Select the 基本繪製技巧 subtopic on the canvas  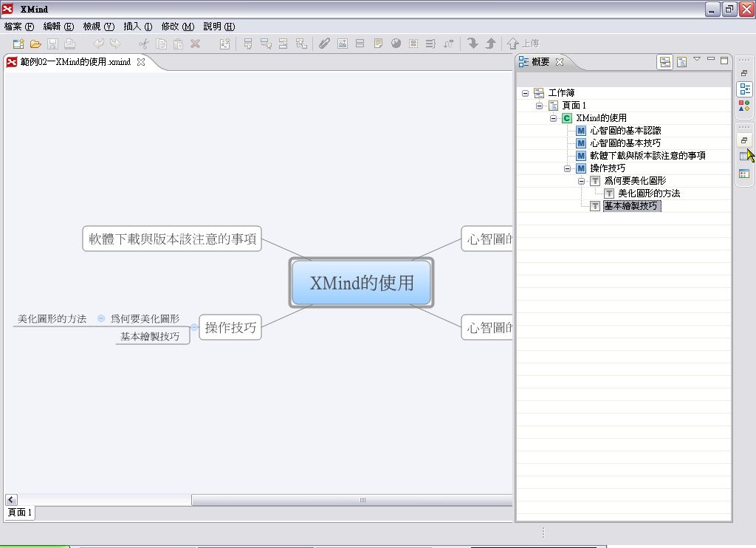pos(150,336)
